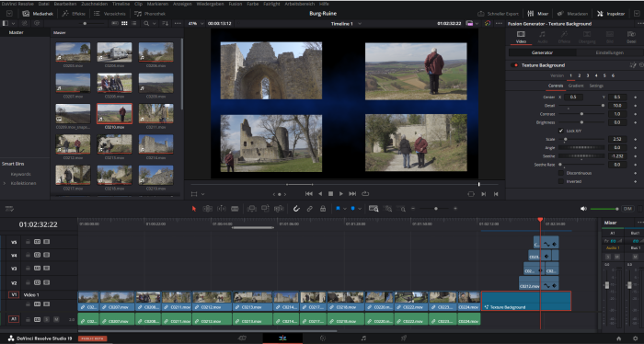Adjust the Contrast slider handle
Viewport: 644px width, 344px height.
pyautogui.click(x=581, y=114)
